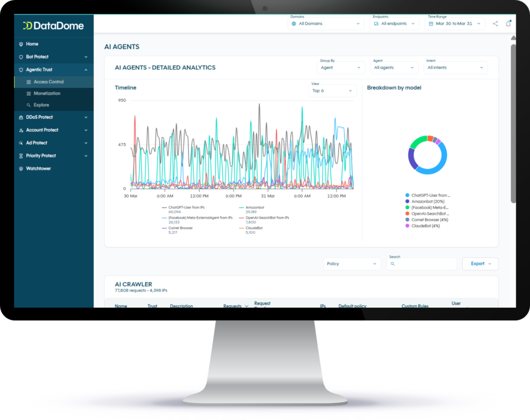
Task: Click ClaudeBot (4%) pink legend swatch
Action: point(407,226)
